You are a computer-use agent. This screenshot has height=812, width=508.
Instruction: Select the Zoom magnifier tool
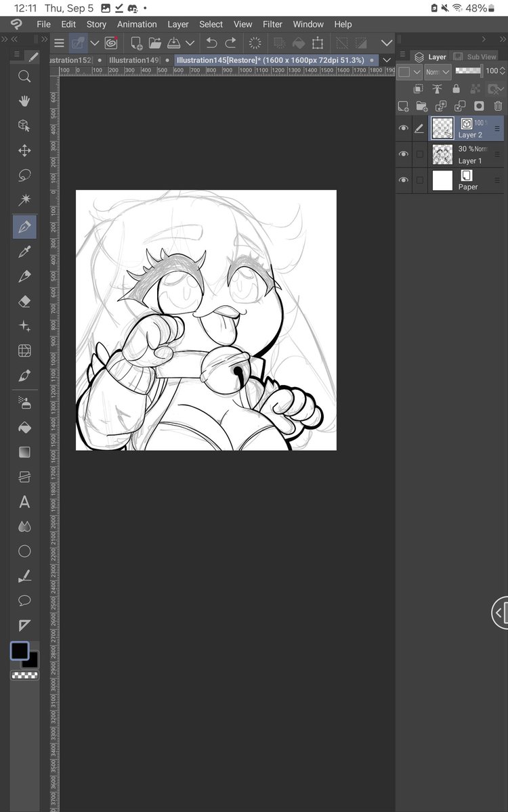[24, 76]
